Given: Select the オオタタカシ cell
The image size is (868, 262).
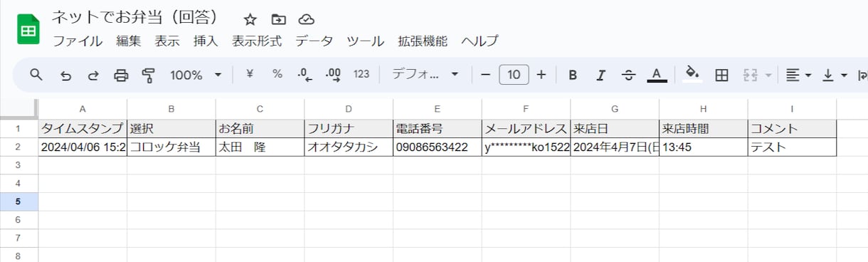Looking at the screenshot, I should pos(349,147).
